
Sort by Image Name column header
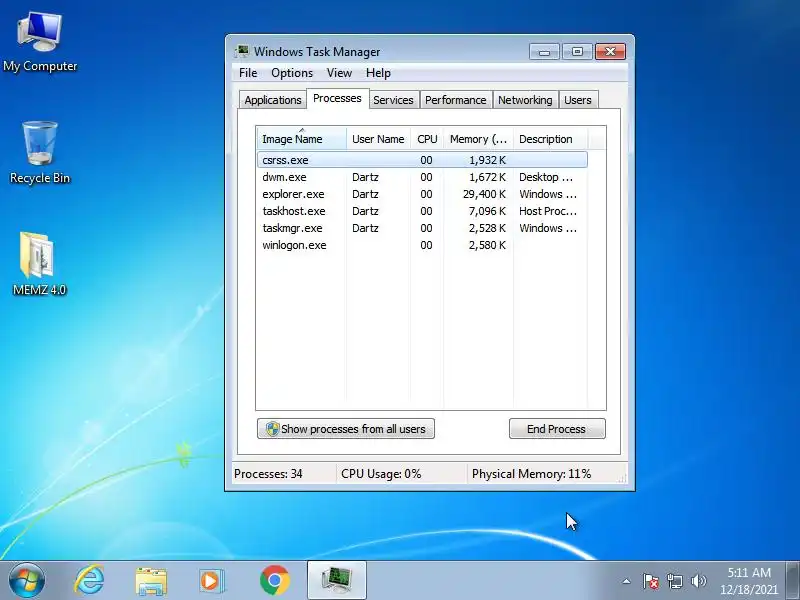pos(302,139)
